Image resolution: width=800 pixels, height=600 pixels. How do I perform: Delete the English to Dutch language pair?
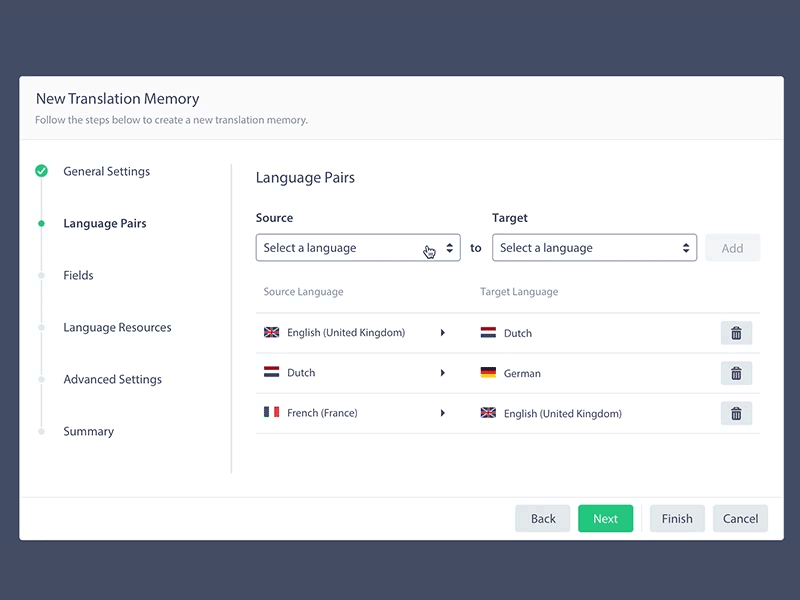pyautogui.click(x=736, y=333)
